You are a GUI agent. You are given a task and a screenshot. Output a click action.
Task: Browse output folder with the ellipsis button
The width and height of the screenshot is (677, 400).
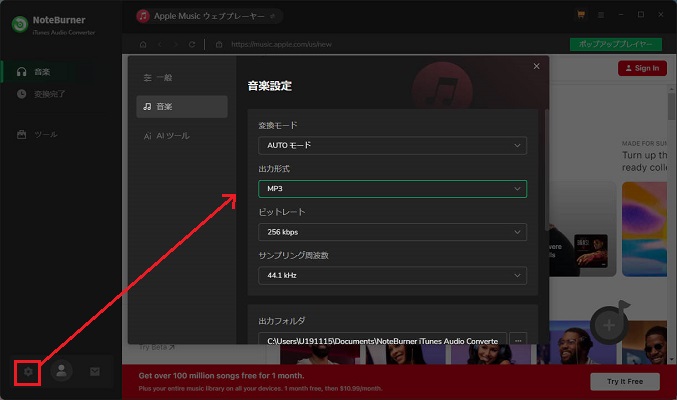[x=518, y=338]
